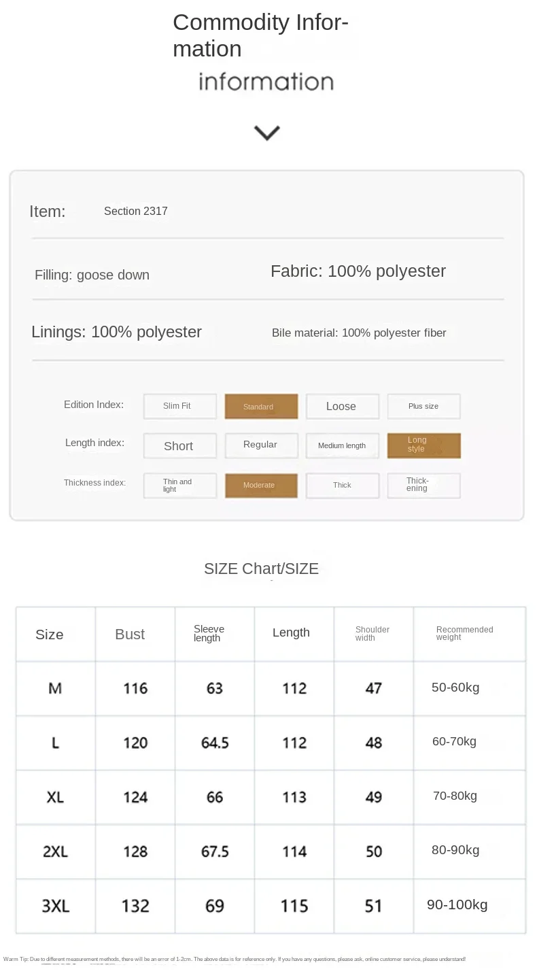This screenshot has height=980, width=537.
Task: Click the down chevron below information heading
Action: tap(266, 133)
